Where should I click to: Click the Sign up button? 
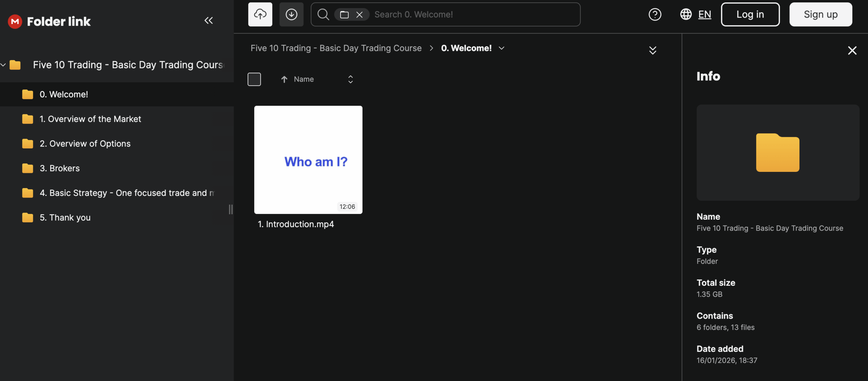pos(821,14)
